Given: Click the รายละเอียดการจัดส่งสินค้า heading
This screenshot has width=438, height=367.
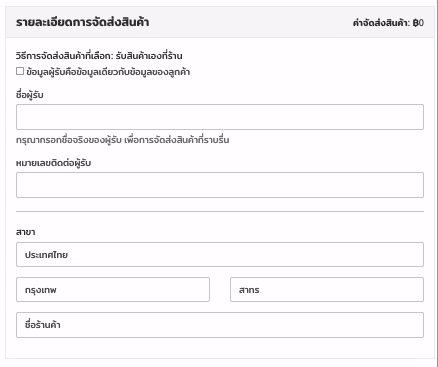Looking at the screenshot, I should point(82,22).
